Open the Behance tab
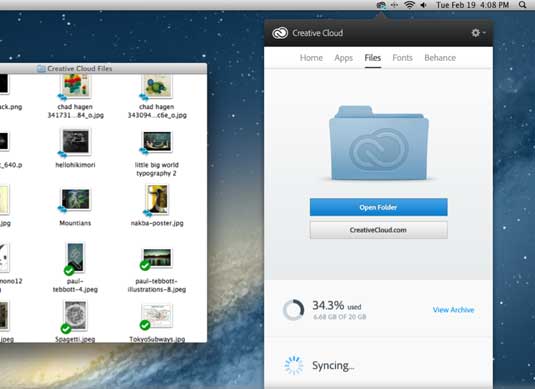This screenshot has width=535, height=389. pyautogui.click(x=440, y=58)
